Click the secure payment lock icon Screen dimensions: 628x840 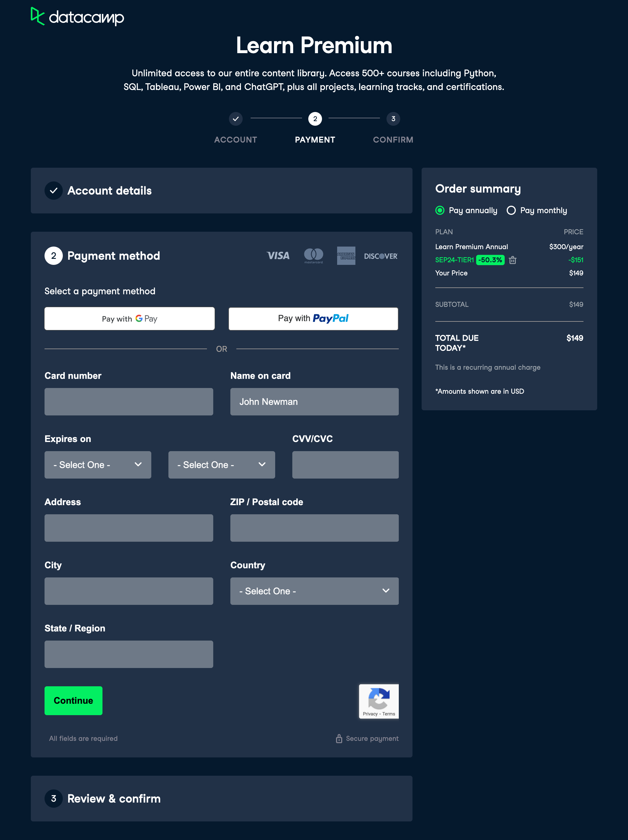(339, 738)
